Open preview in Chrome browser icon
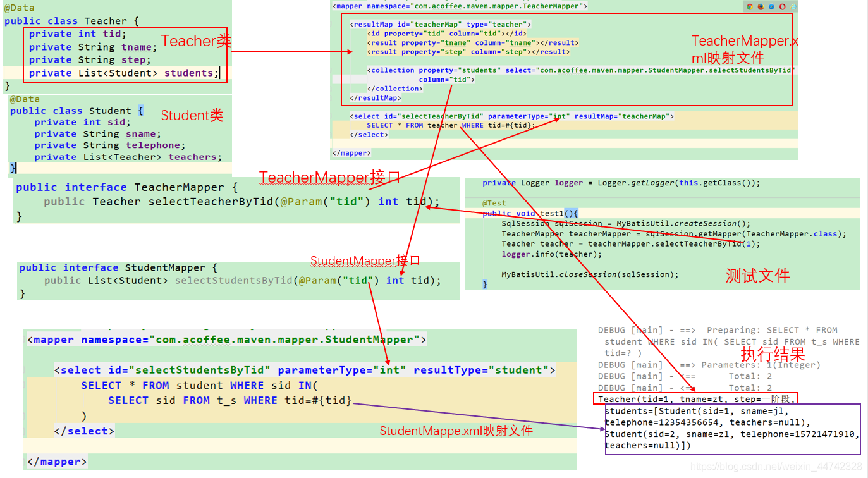The height and width of the screenshot is (478, 868). [750, 6]
